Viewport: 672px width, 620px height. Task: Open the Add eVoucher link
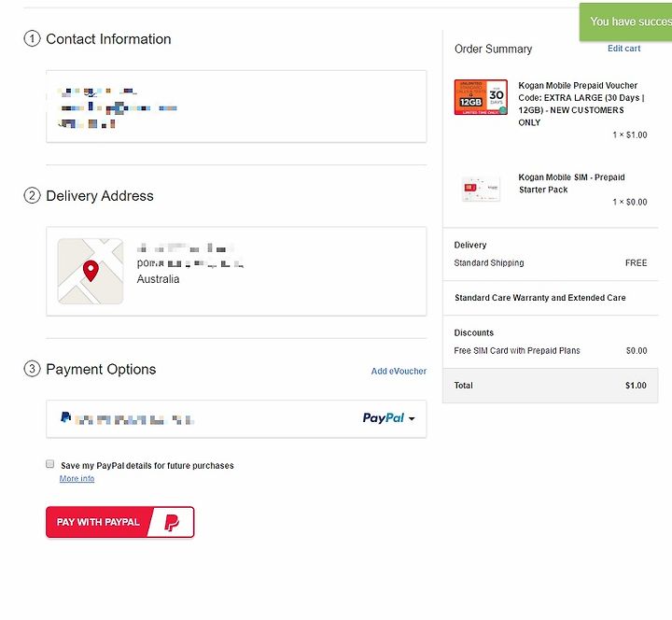(399, 372)
